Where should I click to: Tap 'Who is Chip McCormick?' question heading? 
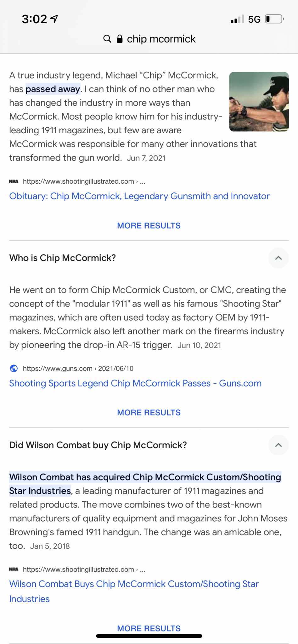click(63, 258)
